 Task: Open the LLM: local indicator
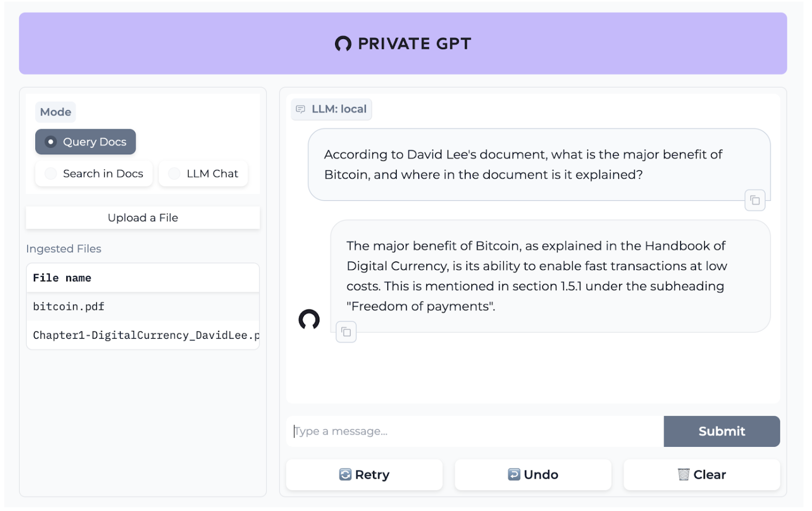point(331,109)
